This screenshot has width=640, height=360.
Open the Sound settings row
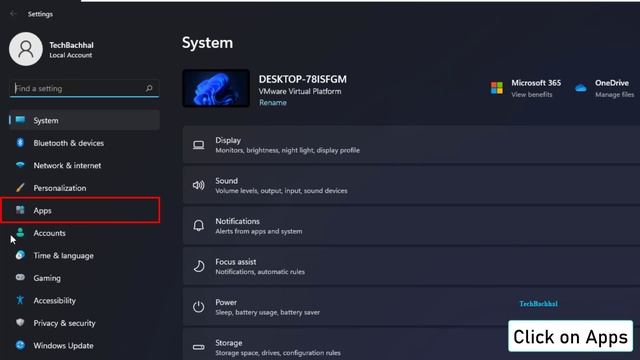[x=411, y=185]
